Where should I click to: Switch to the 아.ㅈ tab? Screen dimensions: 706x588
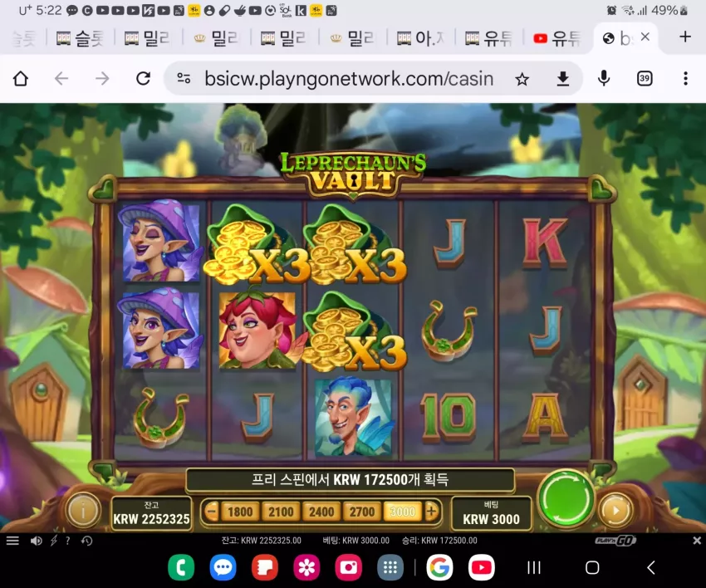(420, 39)
